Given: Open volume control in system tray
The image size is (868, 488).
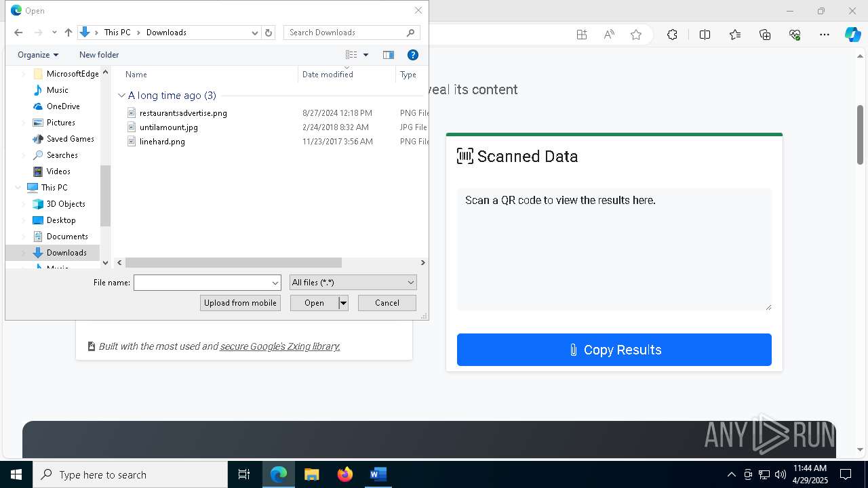Looking at the screenshot, I should (781, 474).
